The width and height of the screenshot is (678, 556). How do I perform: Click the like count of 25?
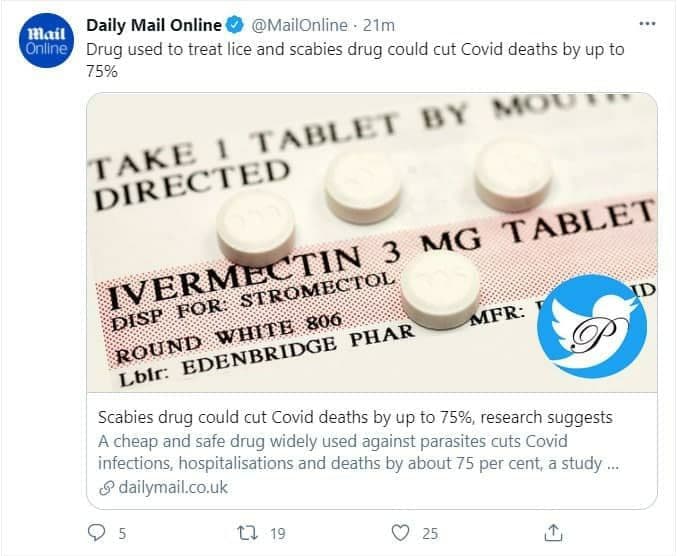(x=430, y=534)
